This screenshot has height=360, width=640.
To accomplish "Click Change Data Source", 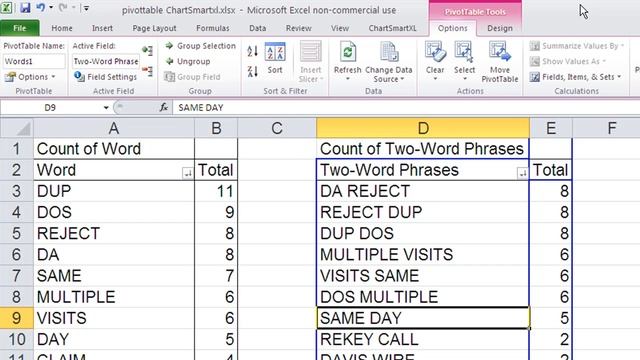I will (x=388, y=62).
